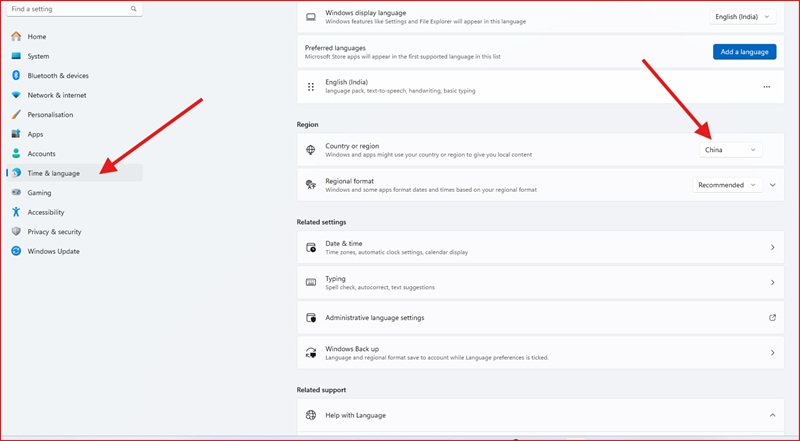Open Bluetooth & devices page
800x441 pixels.
coord(74,75)
